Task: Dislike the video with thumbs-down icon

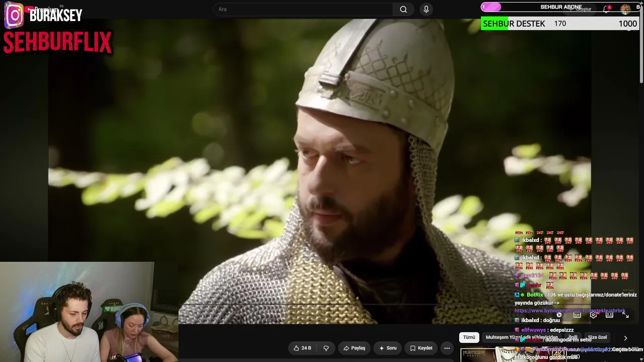Action: [x=326, y=348]
